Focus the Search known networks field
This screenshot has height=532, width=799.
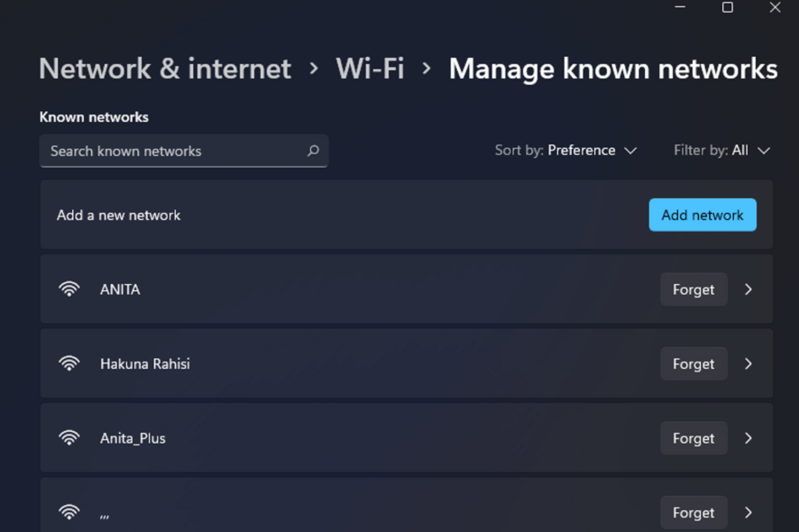[184, 151]
